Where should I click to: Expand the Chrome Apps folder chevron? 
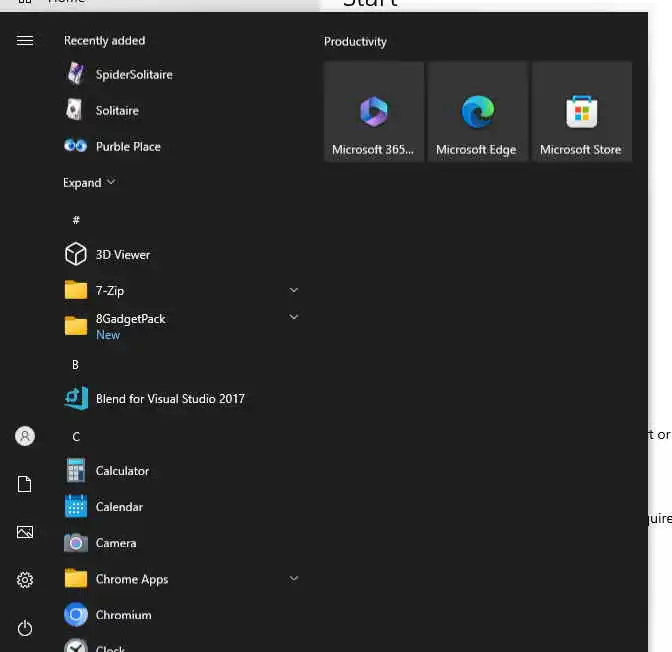coord(294,578)
